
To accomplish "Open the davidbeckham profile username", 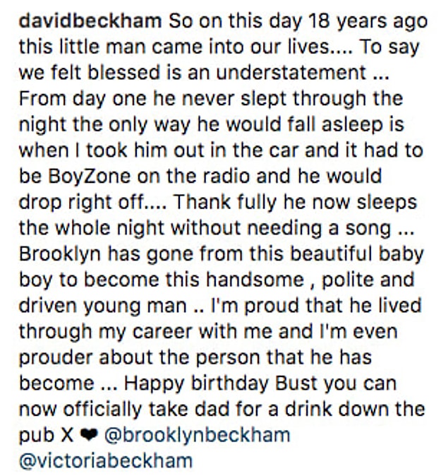I will click(x=90, y=21).
